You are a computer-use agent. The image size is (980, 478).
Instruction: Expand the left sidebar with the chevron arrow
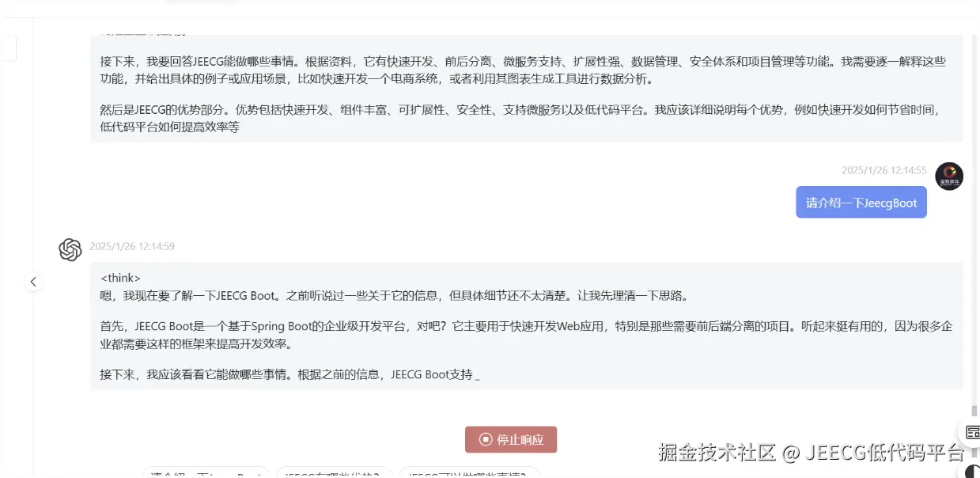33,282
